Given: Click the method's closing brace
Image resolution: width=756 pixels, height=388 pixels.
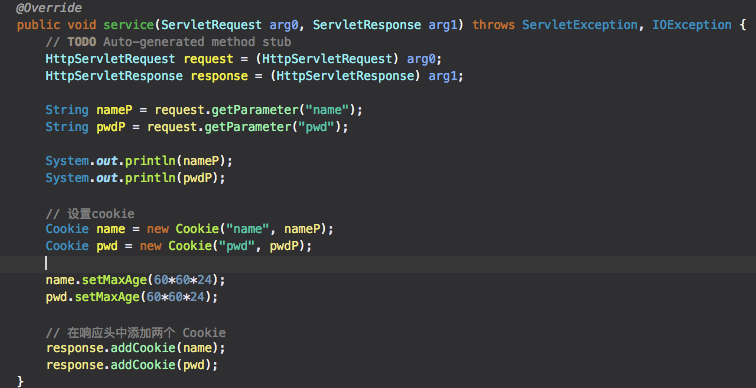Looking at the screenshot, I should (20, 381).
